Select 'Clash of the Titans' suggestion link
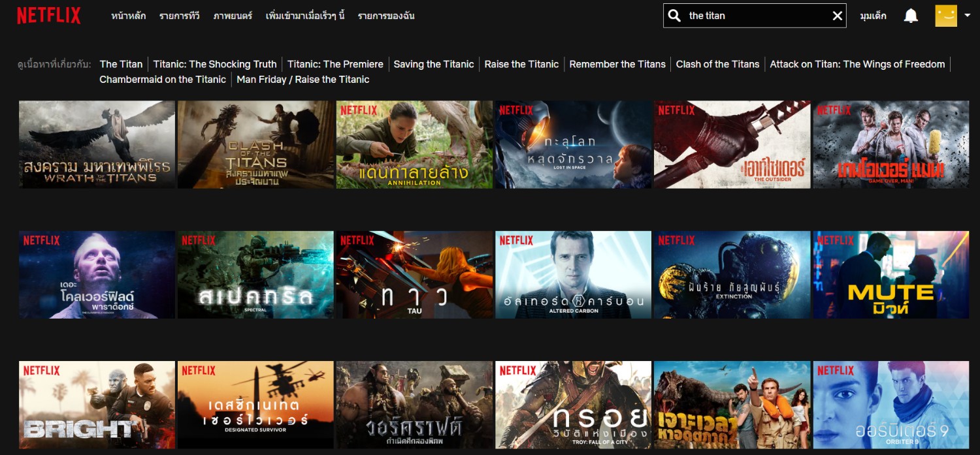This screenshot has width=980, height=455. (717, 64)
